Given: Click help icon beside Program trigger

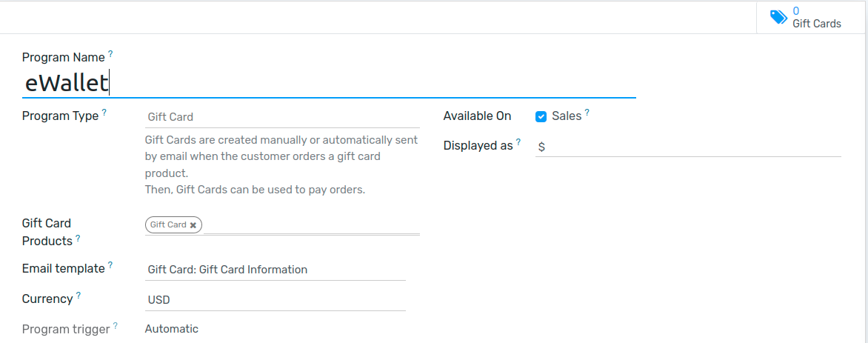Looking at the screenshot, I should click(x=116, y=325).
